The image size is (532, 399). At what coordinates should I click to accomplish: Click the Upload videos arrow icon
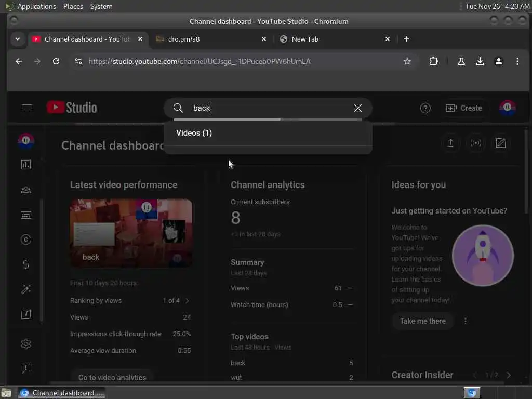coord(450,143)
